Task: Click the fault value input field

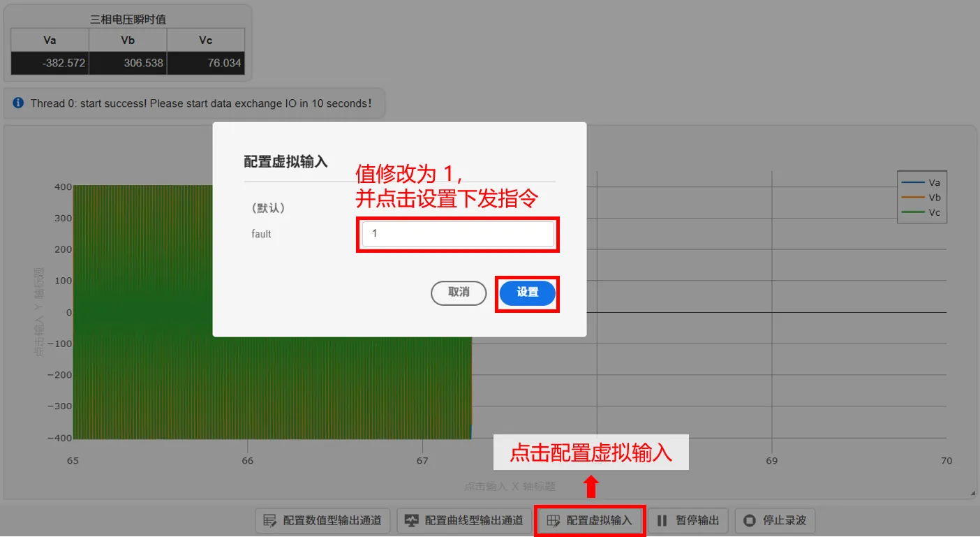Action: 458,234
